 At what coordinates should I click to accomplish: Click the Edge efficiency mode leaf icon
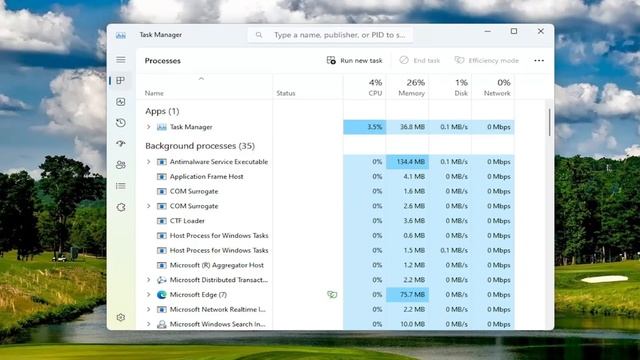coord(332,294)
